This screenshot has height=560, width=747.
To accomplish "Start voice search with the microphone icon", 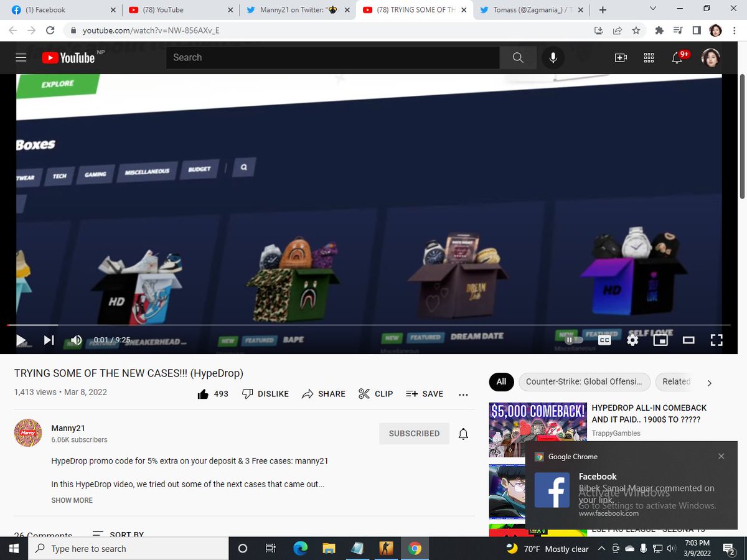I will 553,58.
